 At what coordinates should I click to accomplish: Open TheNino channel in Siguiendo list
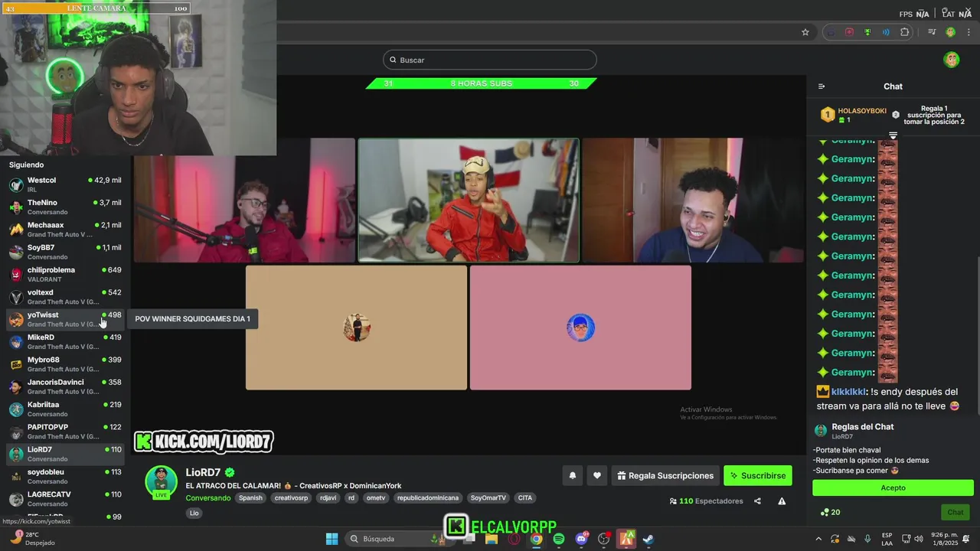(65, 207)
